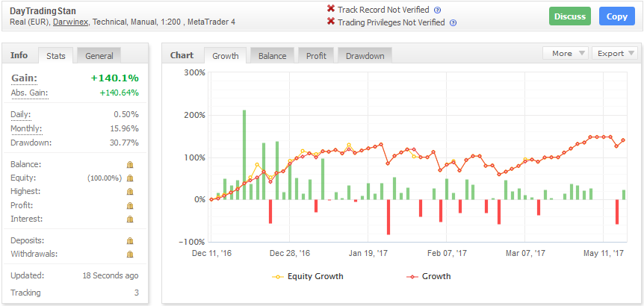Screen dimensions: 644x306
Task: Click the +140.64% absolute gain value
Action: [119, 93]
